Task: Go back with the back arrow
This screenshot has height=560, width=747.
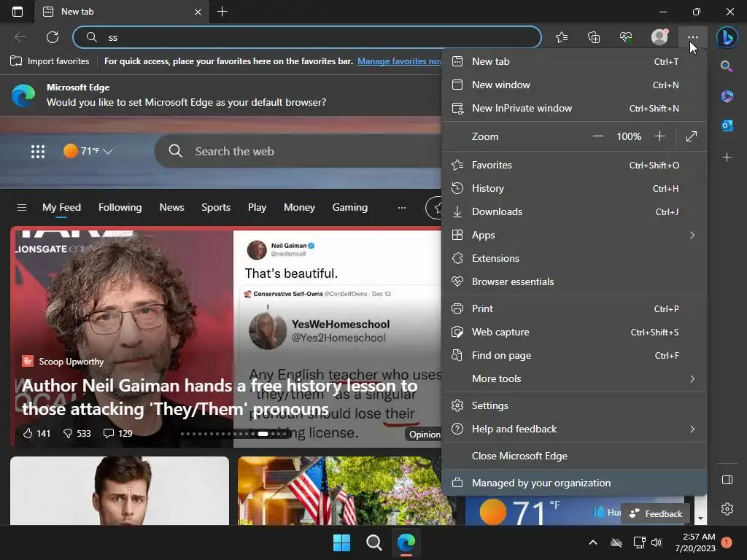Action: coord(20,37)
